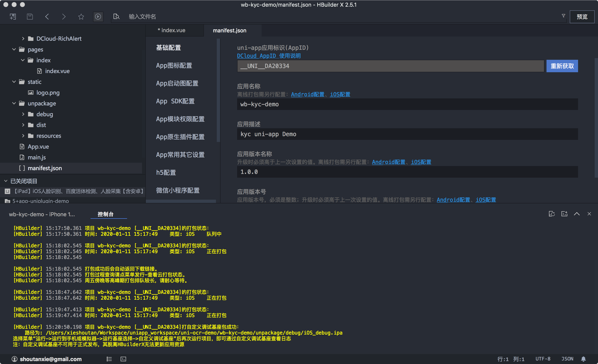Click the logo.png image file icon
This screenshot has height=364, width=598.
pos(31,93)
